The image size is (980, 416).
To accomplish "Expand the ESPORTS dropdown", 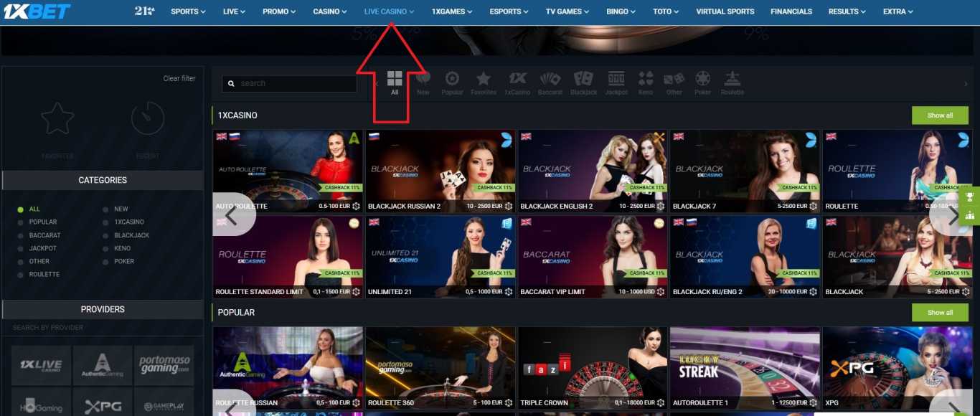I will (x=509, y=11).
